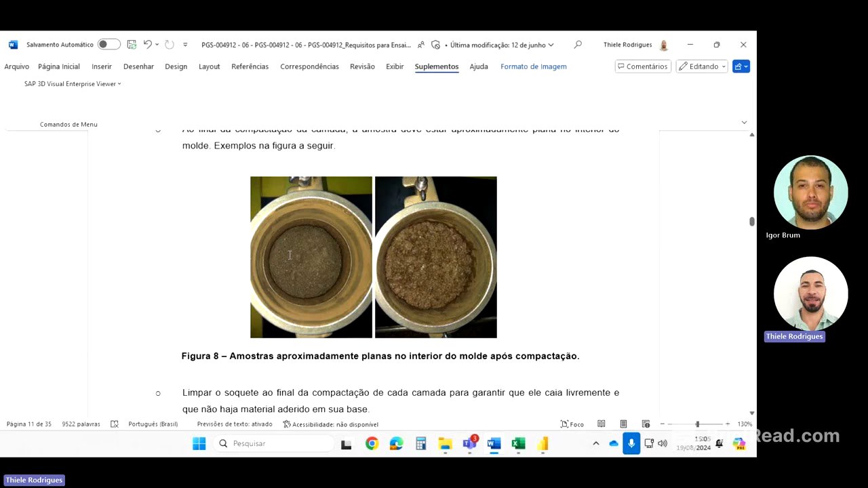Click the zoom in plus button
This screenshot has width=868, height=488.
(x=728, y=424)
